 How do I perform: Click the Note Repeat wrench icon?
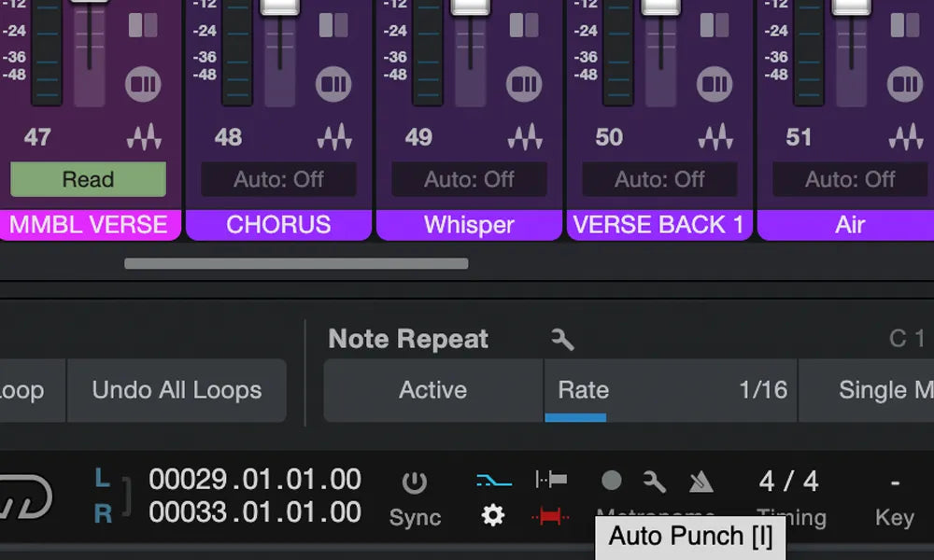point(561,340)
